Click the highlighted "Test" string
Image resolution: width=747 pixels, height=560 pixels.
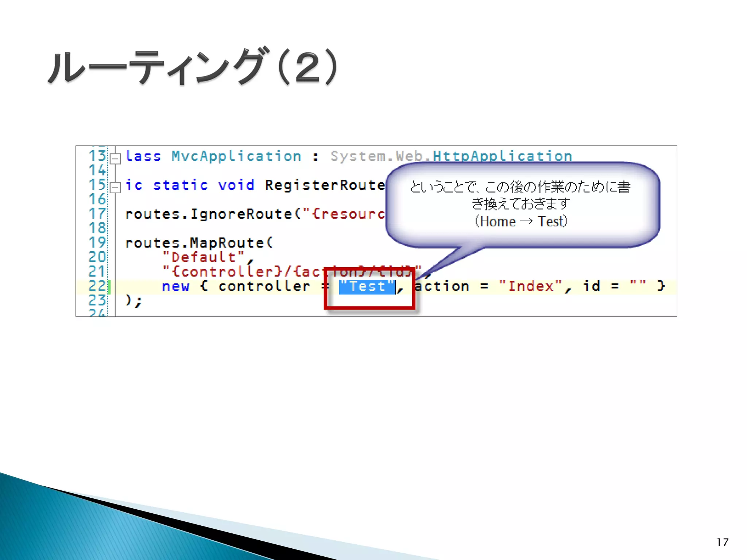click(367, 287)
